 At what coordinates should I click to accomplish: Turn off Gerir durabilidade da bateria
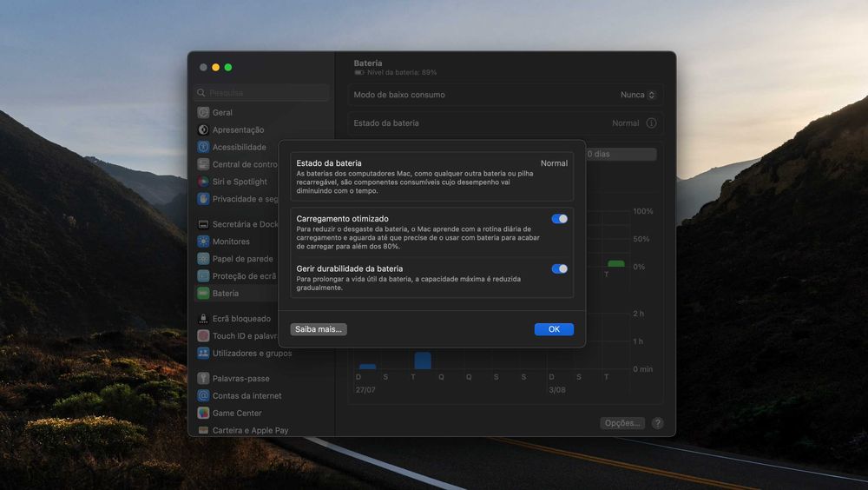[x=559, y=268]
